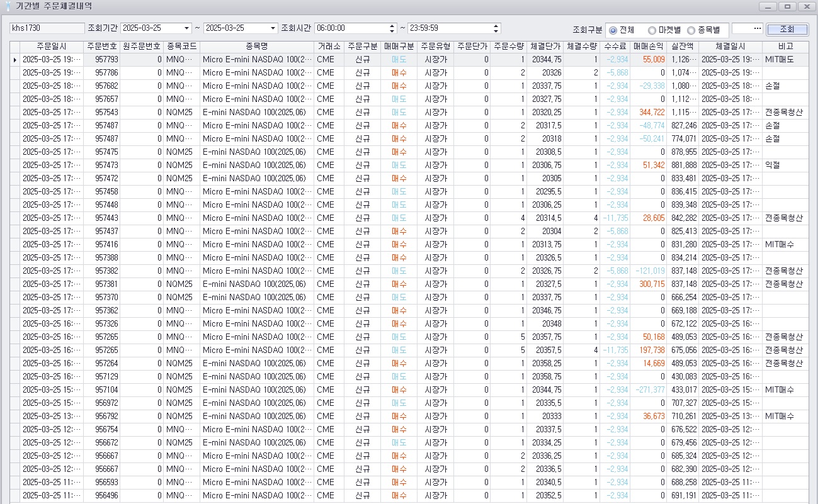
Task: Click the -271,377 loss cell
Action: click(x=648, y=390)
